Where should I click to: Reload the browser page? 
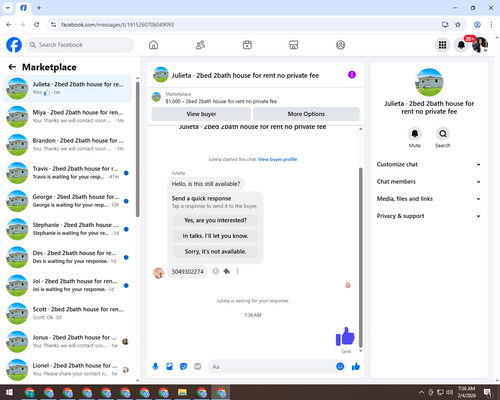click(x=37, y=25)
